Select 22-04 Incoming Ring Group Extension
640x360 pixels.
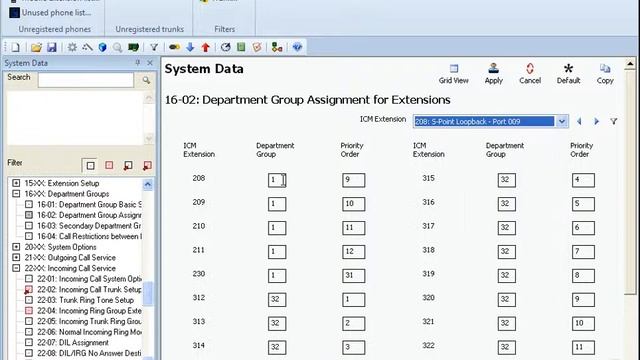pos(89,310)
